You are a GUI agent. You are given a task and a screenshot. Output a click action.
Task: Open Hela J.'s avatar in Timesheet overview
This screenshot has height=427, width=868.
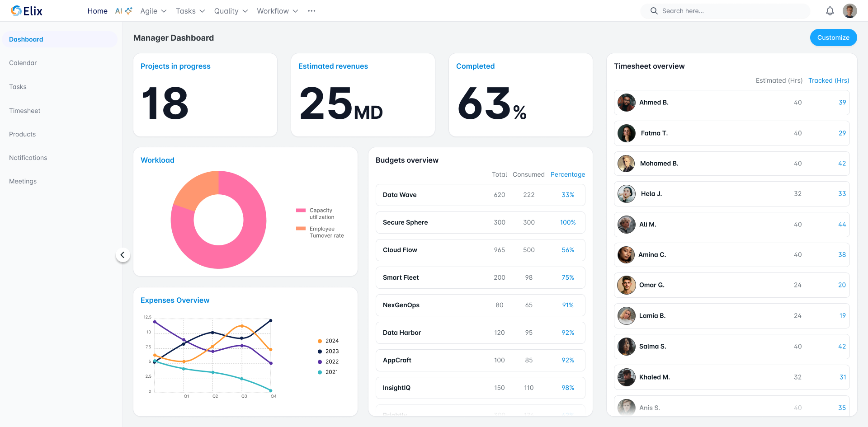click(626, 193)
